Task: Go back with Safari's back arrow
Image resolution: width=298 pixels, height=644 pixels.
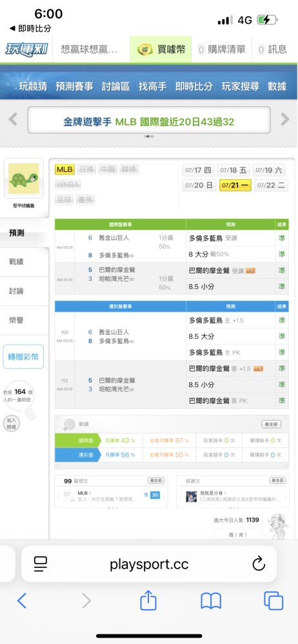Action: (x=22, y=601)
